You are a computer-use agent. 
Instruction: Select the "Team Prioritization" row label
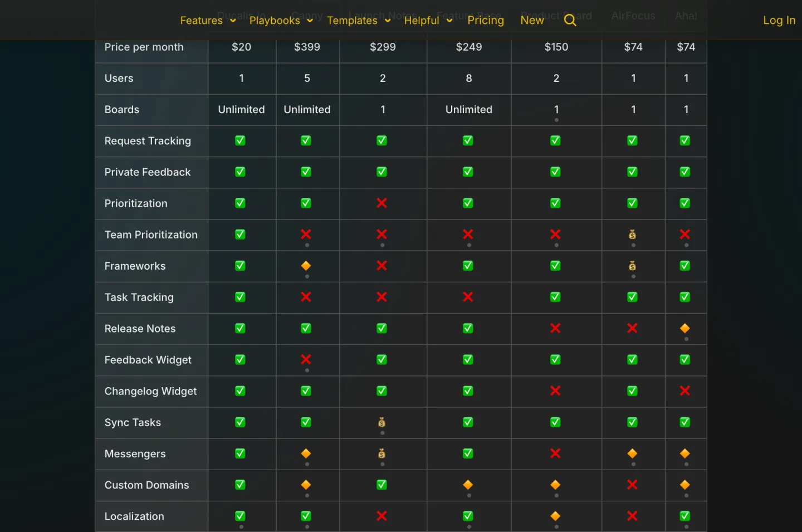pyautogui.click(x=151, y=235)
